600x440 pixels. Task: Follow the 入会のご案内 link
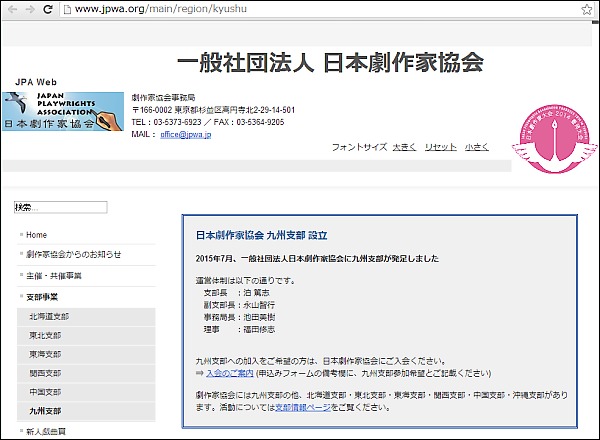(230, 373)
